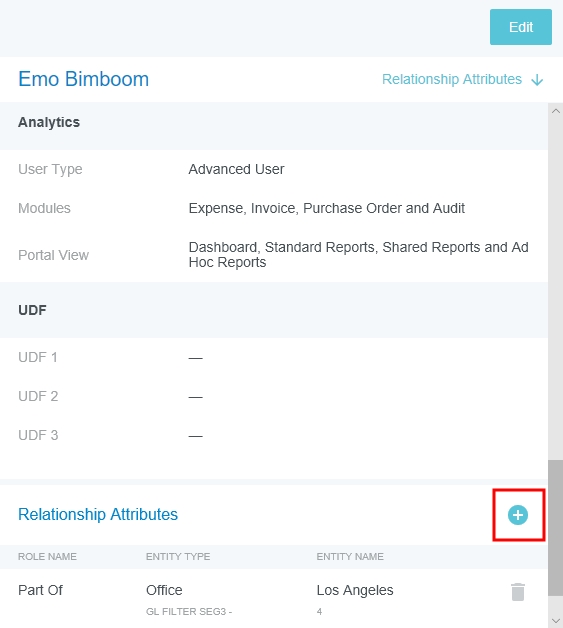This screenshot has height=628, width=563.
Task: Click the Advanced User value
Action: click(236, 169)
